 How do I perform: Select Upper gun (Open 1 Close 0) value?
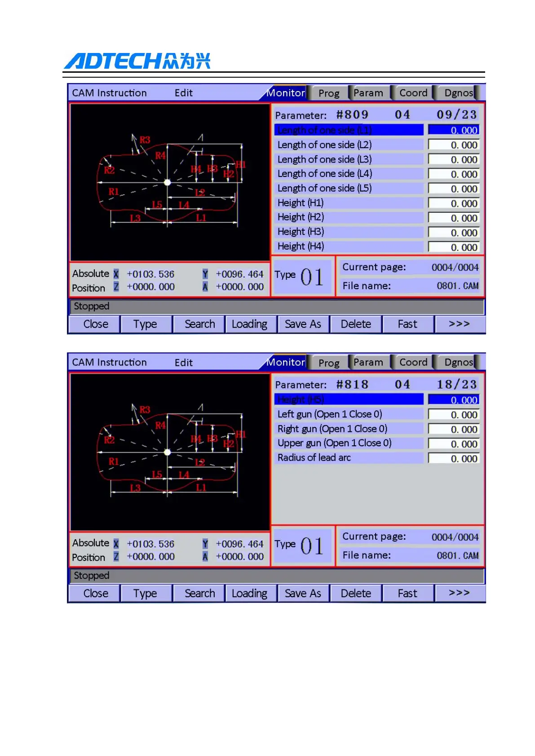pyautogui.click(x=454, y=444)
